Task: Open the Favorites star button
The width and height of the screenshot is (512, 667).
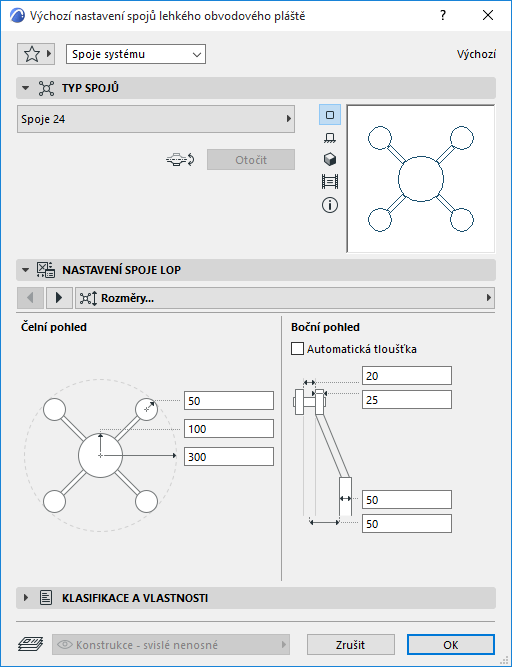Action: (x=36, y=54)
